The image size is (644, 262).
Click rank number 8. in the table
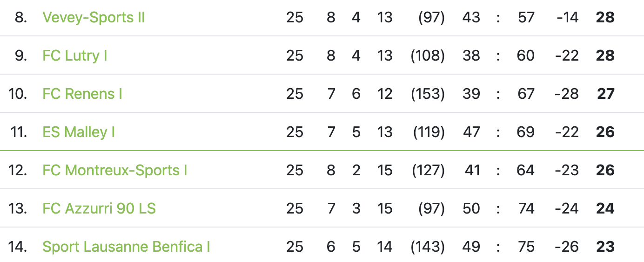pyautogui.click(x=21, y=18)
